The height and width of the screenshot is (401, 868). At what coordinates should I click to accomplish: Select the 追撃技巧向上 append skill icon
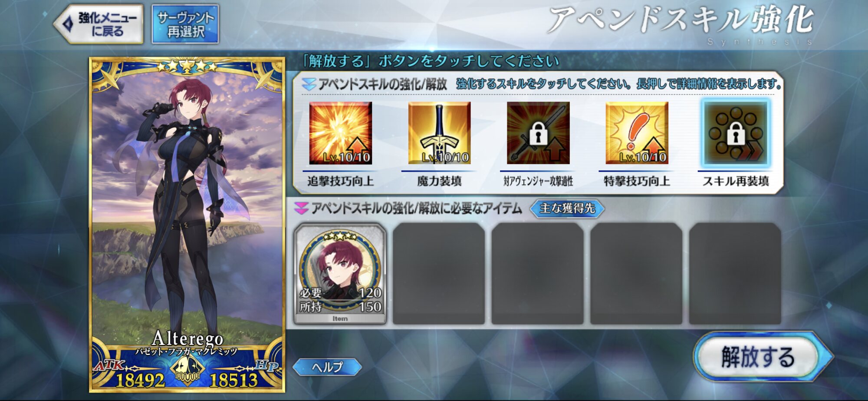(x=340, y=133)
